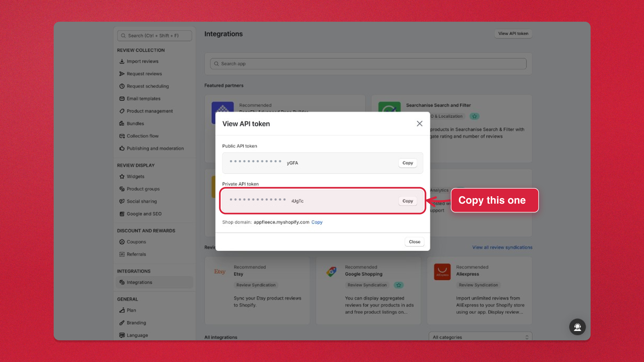
Task: Click the Publishing and moderation thumbs-up icon
Action: pyautogui.click(x=122, y=148)
